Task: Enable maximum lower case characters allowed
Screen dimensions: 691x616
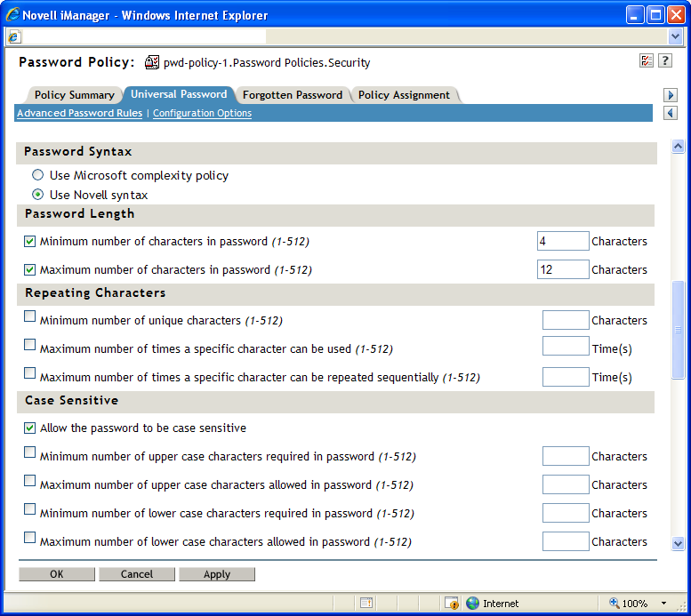Action: tap(29, 537)
